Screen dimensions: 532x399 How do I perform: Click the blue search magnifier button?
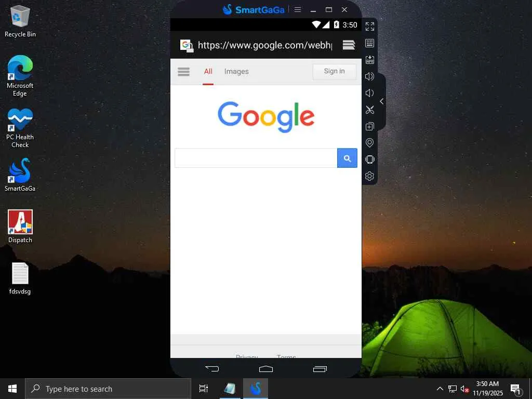tap(347, 158)
